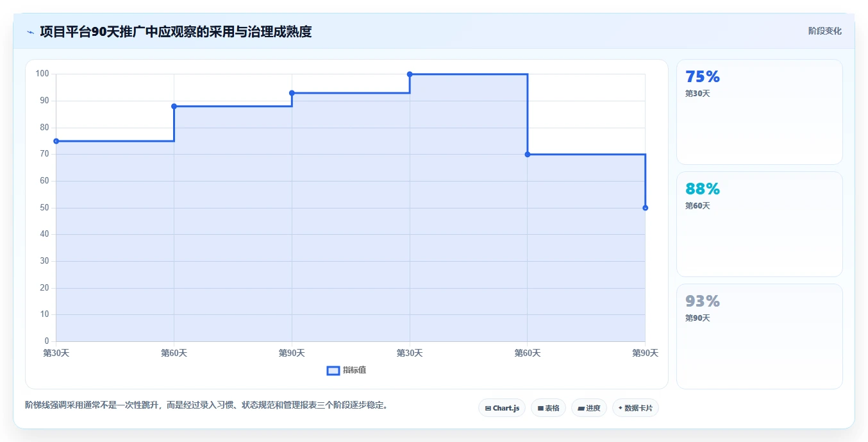Click the y-axis label 30
Image resolution: width=868 pixels, height=442 pixels.
tap(44, 261)
